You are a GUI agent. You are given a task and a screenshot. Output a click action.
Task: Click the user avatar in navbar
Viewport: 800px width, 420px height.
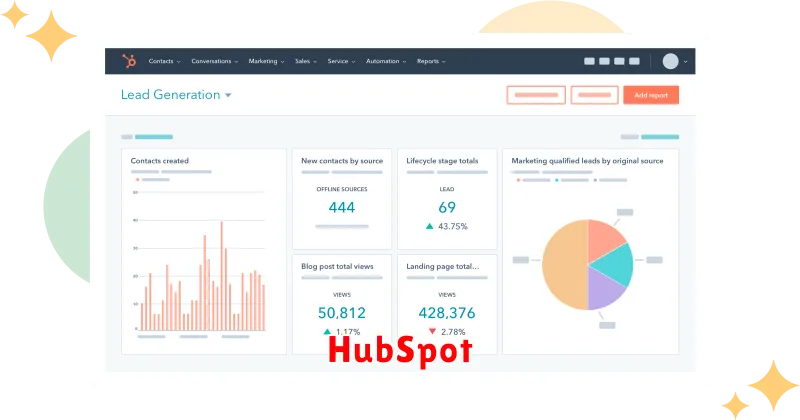coord(670,61)
